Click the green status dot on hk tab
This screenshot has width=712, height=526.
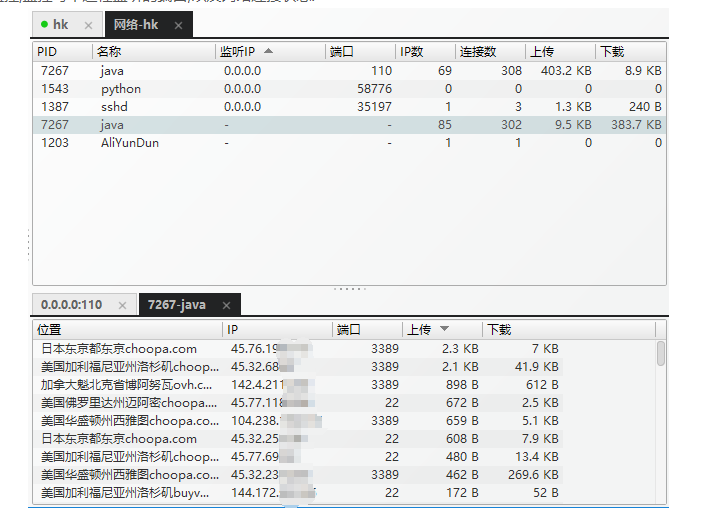tap(44, 24)
